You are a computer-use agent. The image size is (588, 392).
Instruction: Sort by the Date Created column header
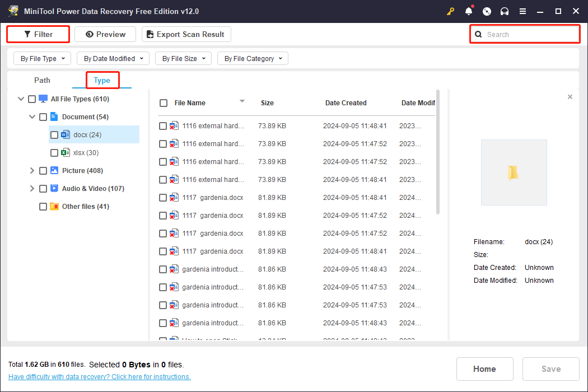click(x=346, y=103)
